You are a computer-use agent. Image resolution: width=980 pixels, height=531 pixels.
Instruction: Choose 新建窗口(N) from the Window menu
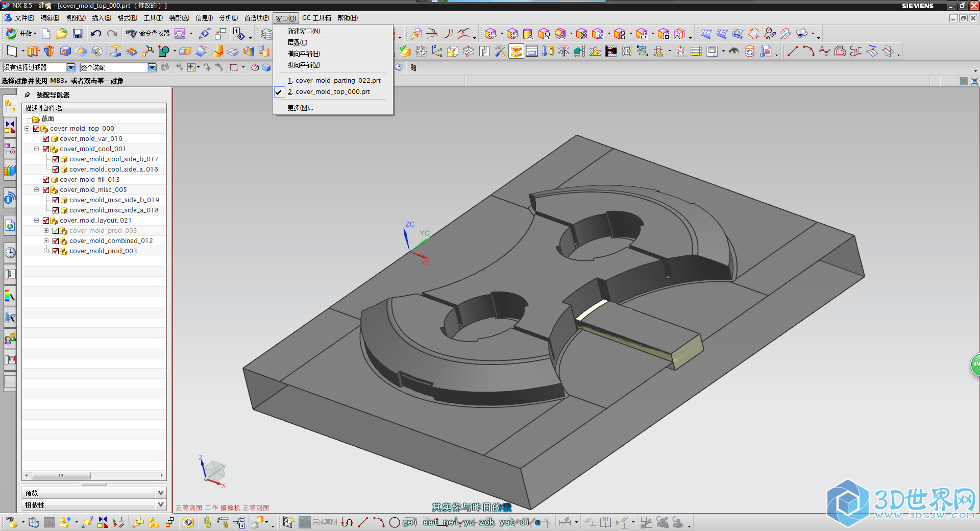click(306, 31)
